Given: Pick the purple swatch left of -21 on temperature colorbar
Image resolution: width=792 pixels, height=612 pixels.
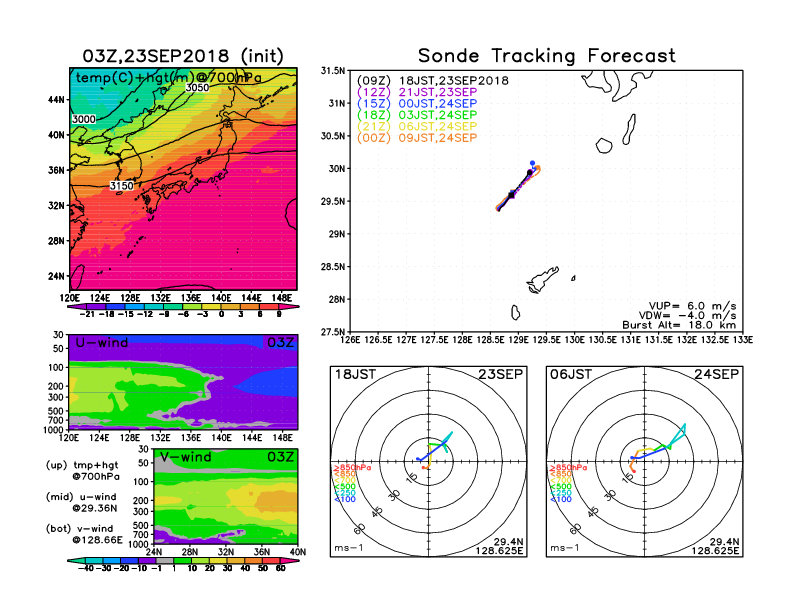Looking at the screenshot, I should click(76, 307).
